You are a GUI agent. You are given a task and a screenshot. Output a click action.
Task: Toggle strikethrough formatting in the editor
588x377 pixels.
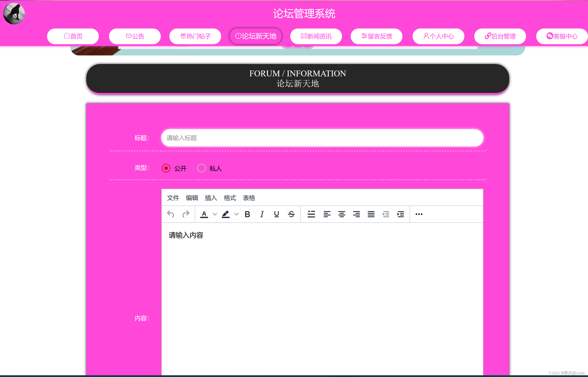[292, 214]
